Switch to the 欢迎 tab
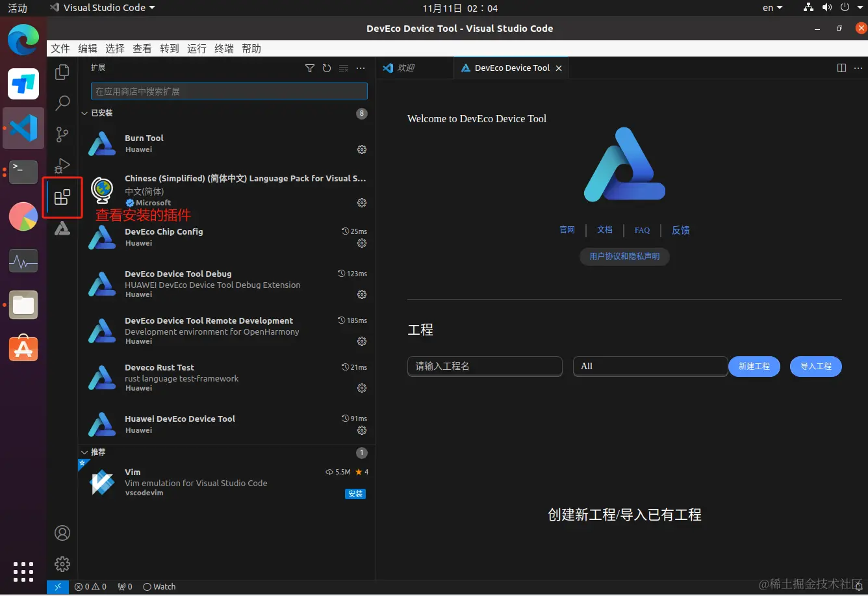This screenshot has height=596, width=868. 414,68
